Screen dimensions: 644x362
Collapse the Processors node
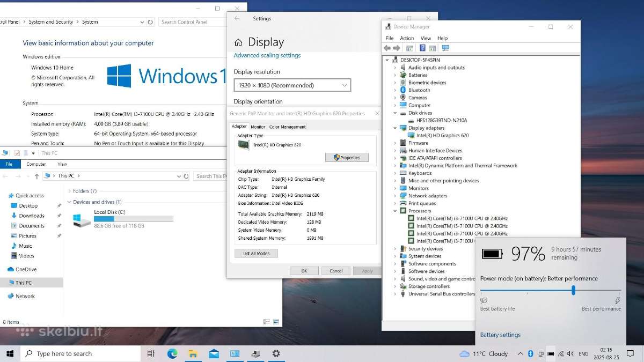[x=395, y=211]
